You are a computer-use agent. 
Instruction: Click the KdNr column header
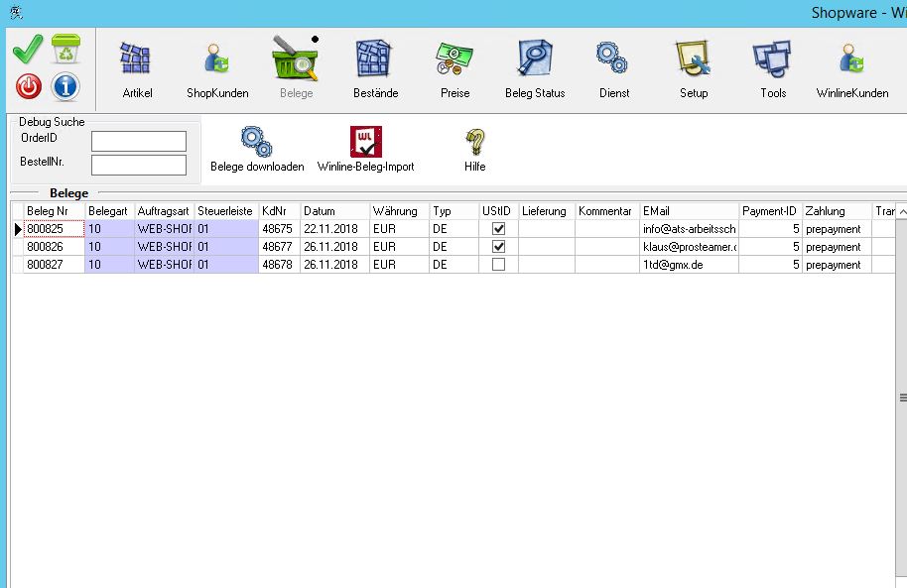click(x=280, y=211)
